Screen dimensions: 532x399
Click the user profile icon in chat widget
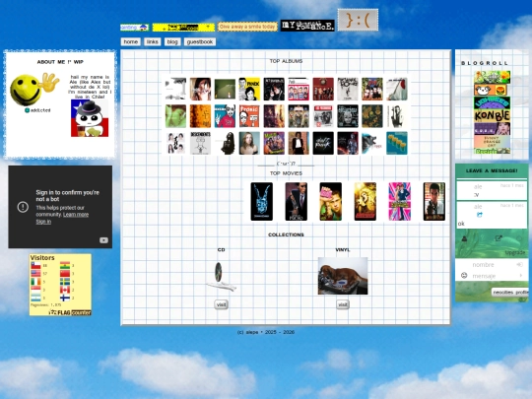coord(464,238)
